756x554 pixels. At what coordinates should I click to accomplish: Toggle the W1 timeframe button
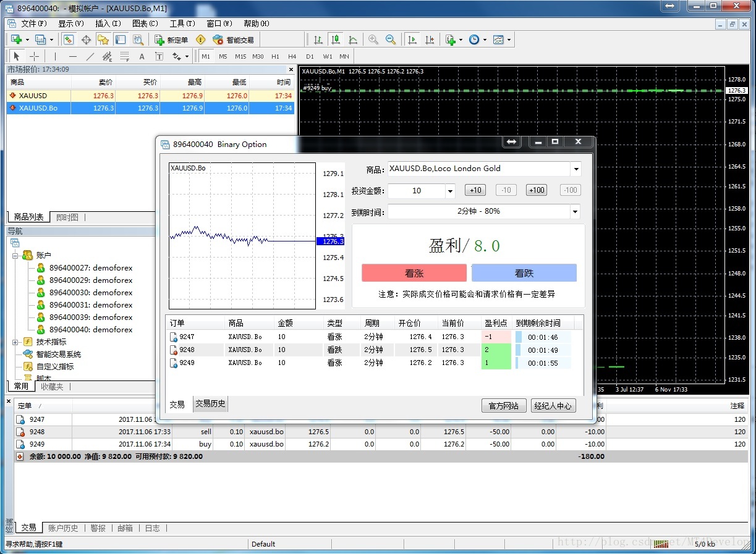(x=328, y=56)
